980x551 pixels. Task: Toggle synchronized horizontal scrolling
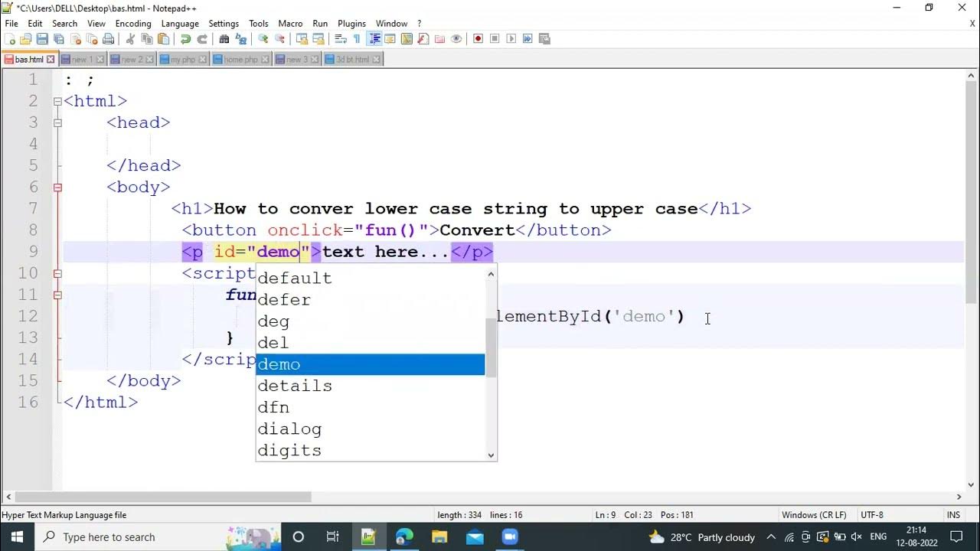click(318, 38)
